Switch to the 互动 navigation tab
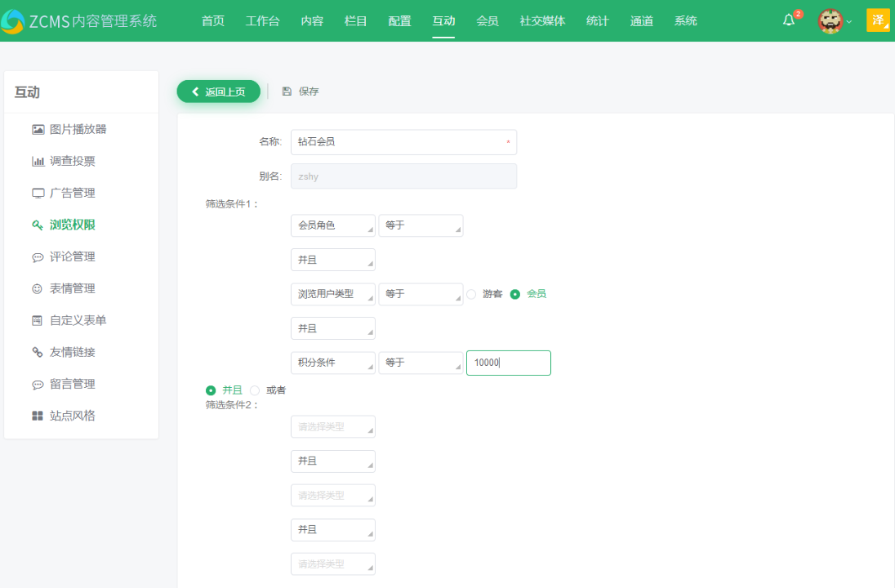Screen dimensions: 895x588 (x=443, y=20)
